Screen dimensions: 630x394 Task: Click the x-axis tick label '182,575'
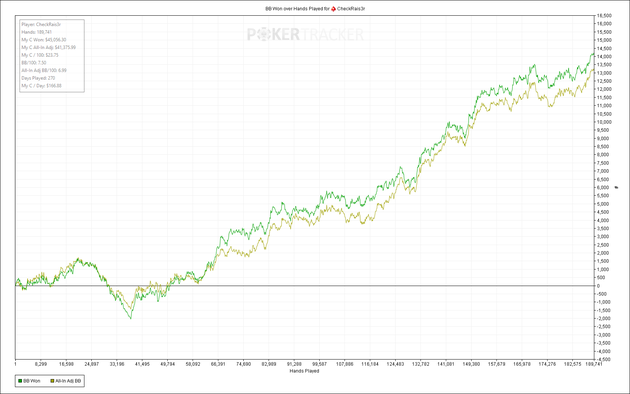coord(573,364)
